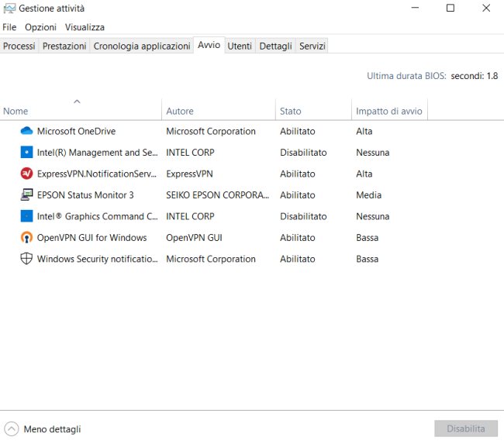
Task: Click the EPSON Status Monitor 3 icon
Action: coord(26,194)
